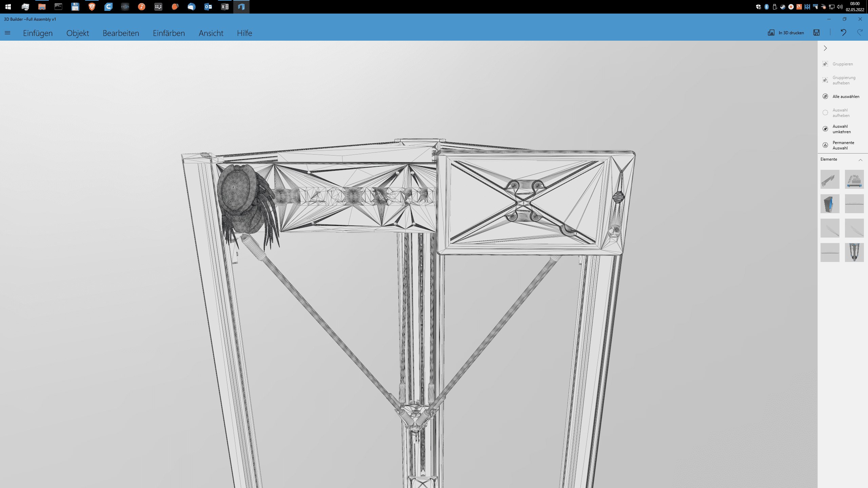Select the print bed element thumbnail
Screen dimensions: 868x488
[x=854, y=179]
